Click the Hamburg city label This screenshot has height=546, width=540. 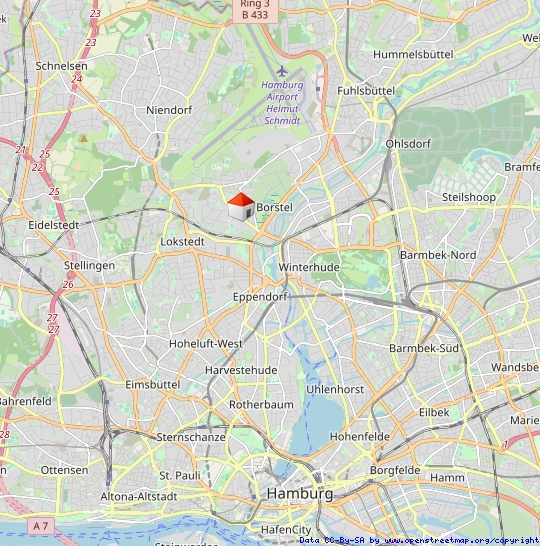300,494
